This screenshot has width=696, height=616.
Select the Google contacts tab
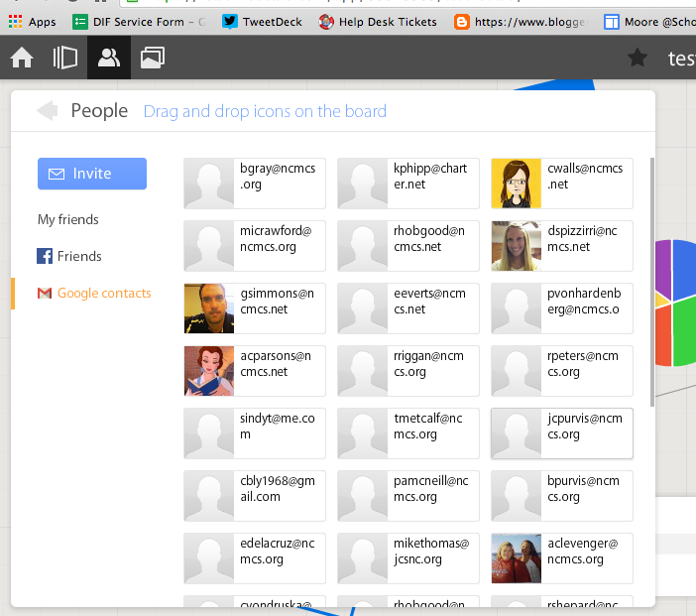94,294
